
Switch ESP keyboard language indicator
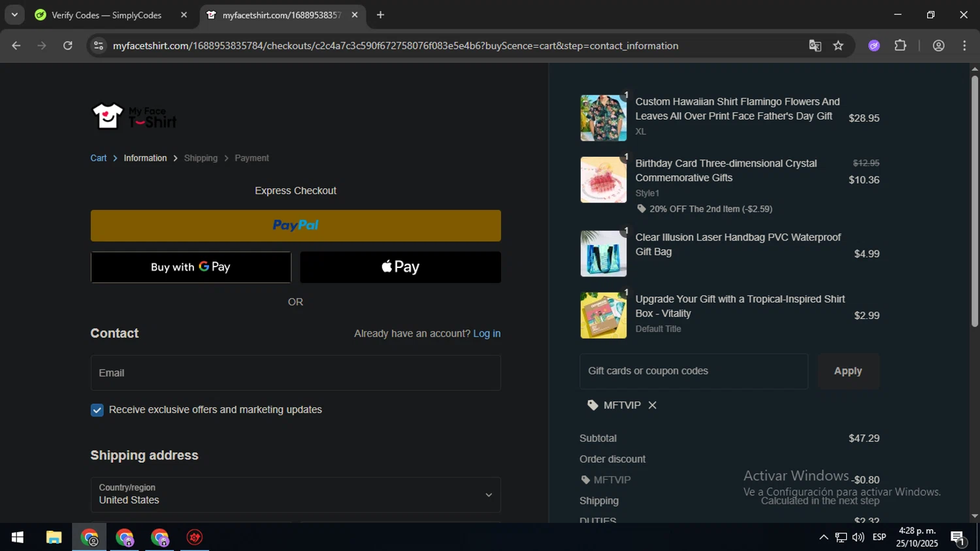pos(879,537)
